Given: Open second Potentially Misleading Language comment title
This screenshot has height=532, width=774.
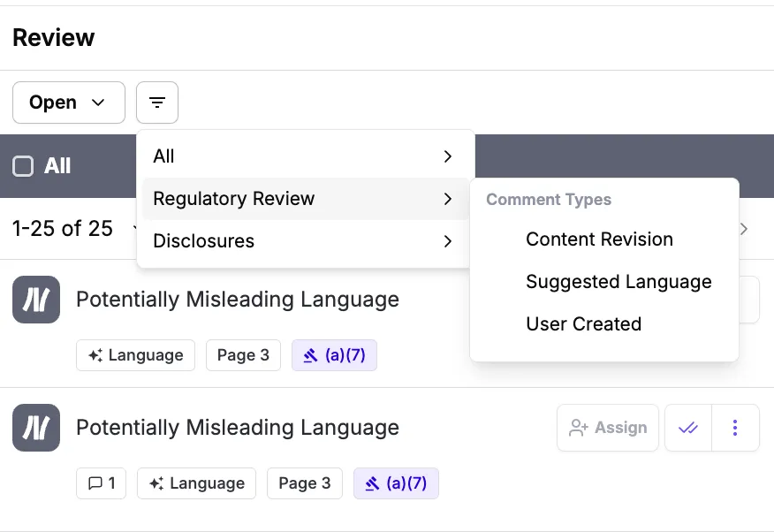Looking at the screenshot, I should tap(238, 428).
